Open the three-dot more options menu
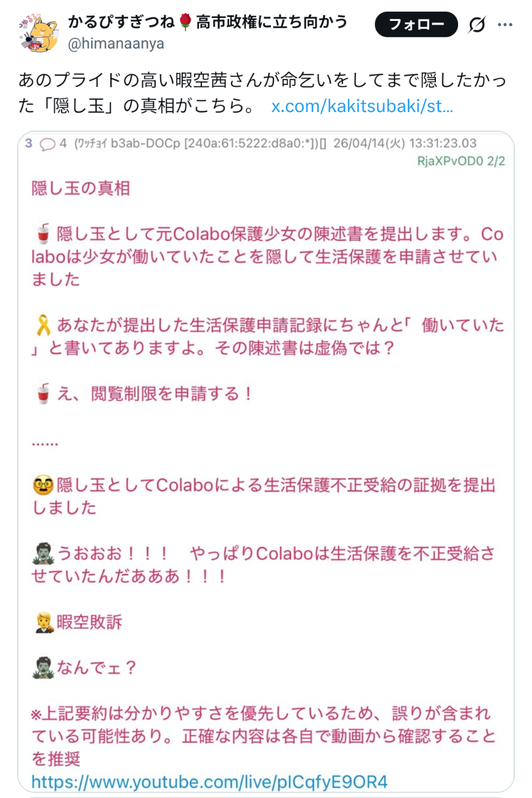532x798 pixels. (x=505, y=25)
